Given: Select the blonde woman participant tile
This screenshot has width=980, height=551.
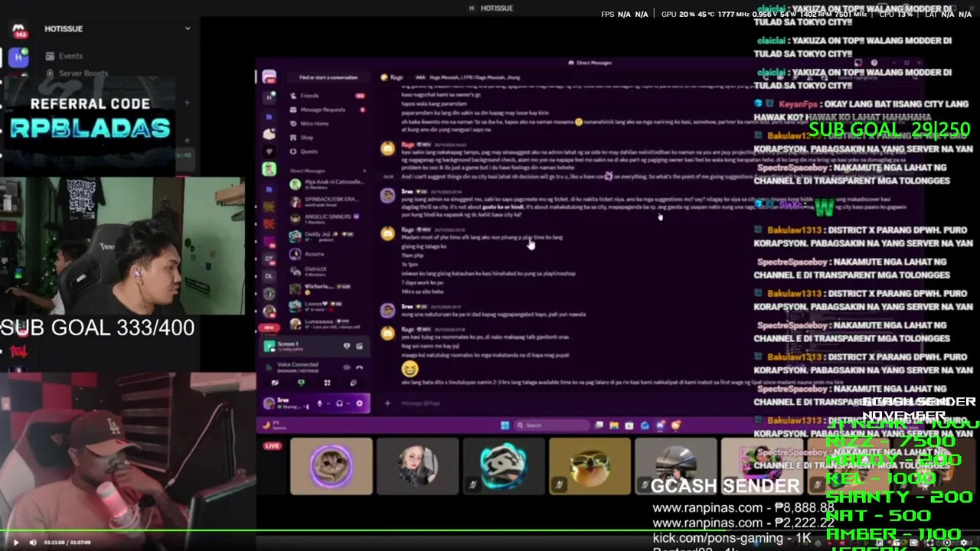Looking at the screenshot, I should (x=418, y=466).
